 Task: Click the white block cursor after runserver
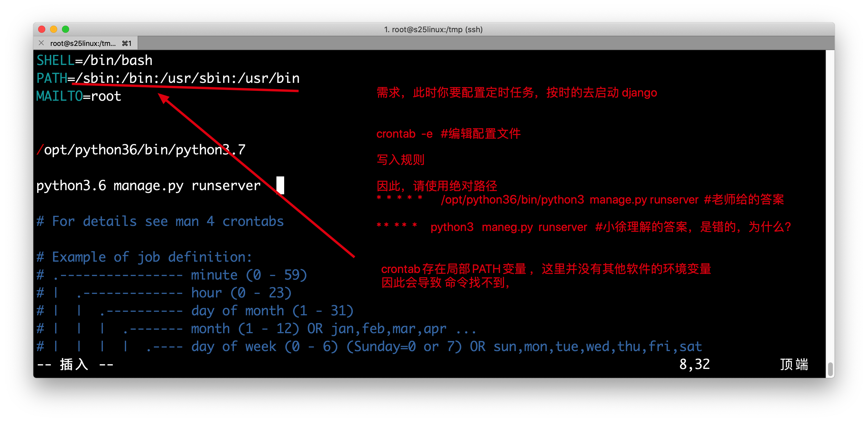click(x=280, y=185)
